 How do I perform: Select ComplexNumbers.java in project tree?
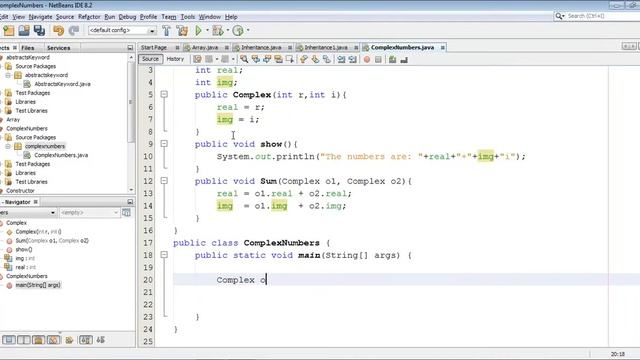pyautogui.click(x=61, y=155)
